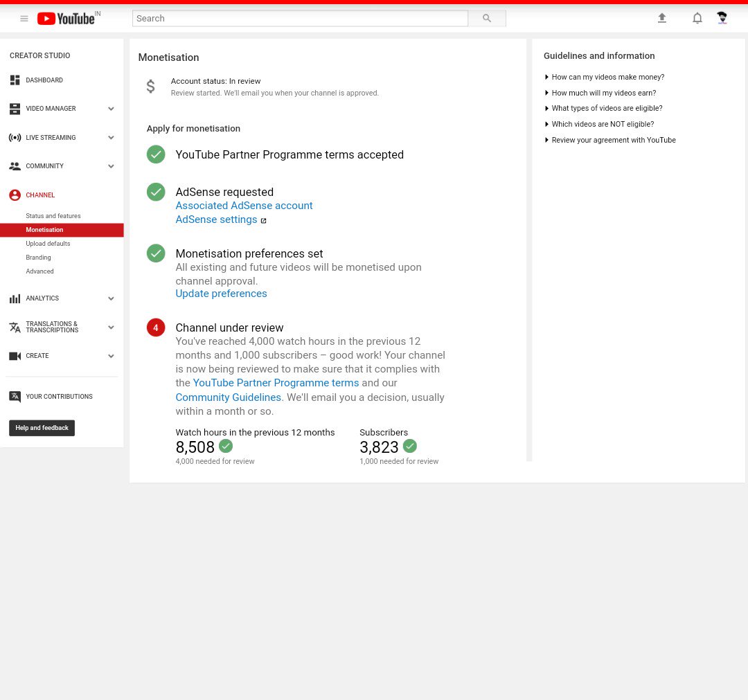Select the Monetisation menu item
The width and height of the screenshot is (748, 700).
click(62, 230)
